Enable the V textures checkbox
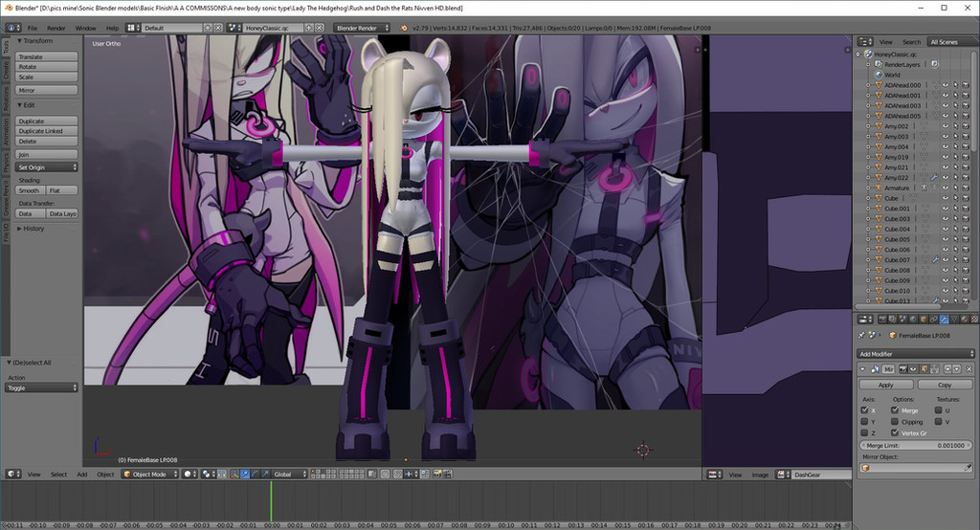The width and height of the screenshot is (980, 530). (x=938, y=421)
